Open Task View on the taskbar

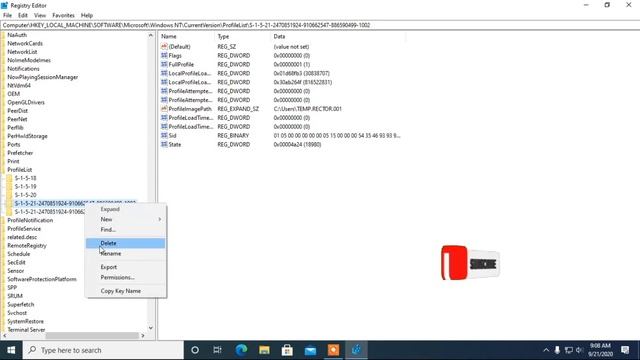(x=218, y=350)
